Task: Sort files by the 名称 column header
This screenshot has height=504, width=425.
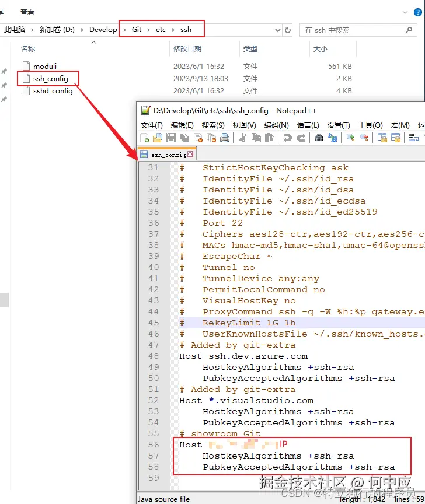Action: point(28,49)
